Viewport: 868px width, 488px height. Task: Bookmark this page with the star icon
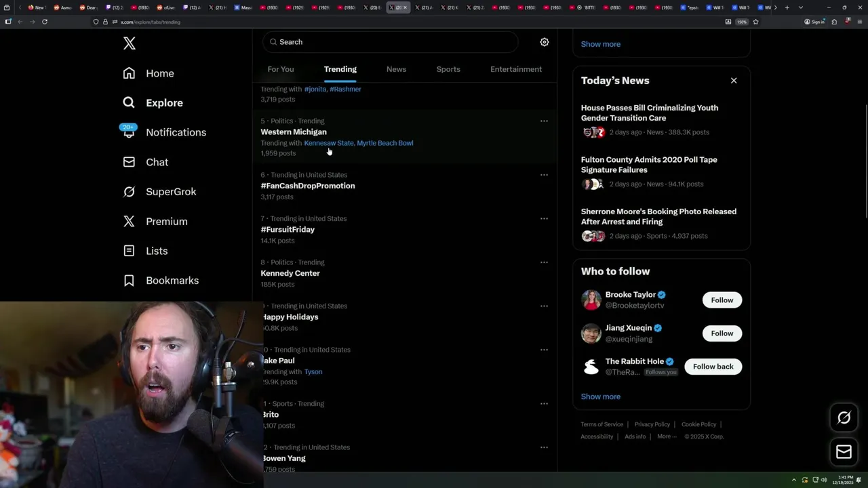click(x=755, y=22)
